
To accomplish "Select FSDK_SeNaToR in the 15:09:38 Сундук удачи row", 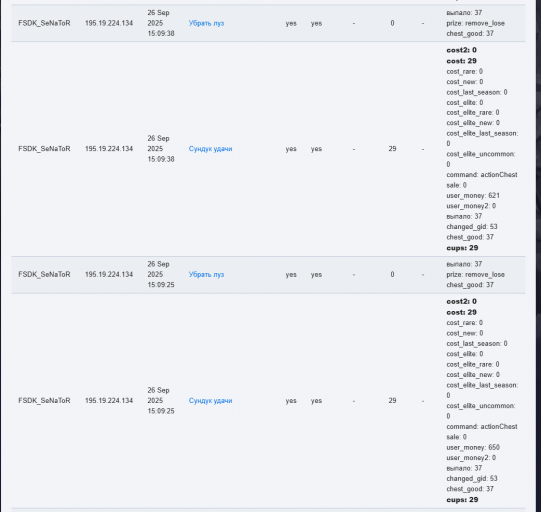I will click(x=44, y=149).
